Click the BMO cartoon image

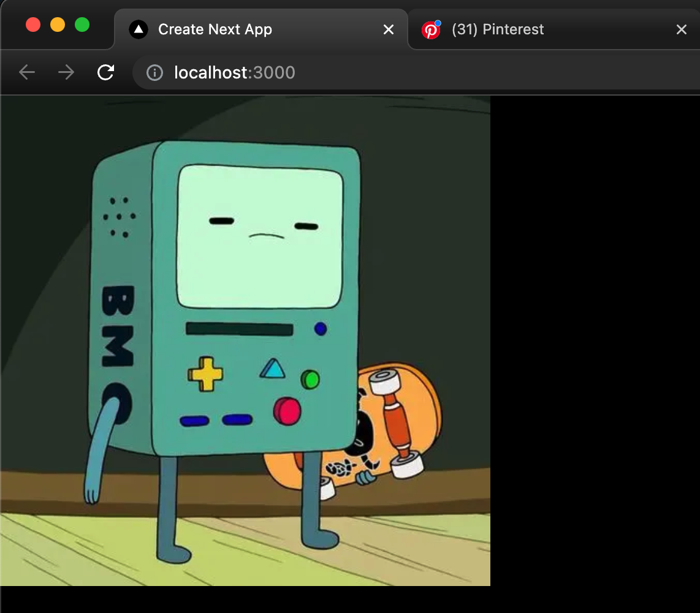[245, 341]
